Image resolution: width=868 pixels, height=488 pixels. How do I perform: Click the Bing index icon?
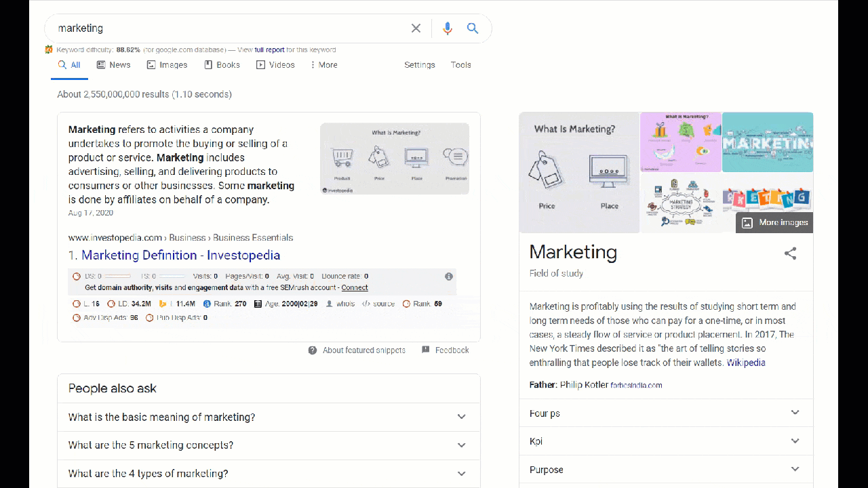(x=162, y=304)
